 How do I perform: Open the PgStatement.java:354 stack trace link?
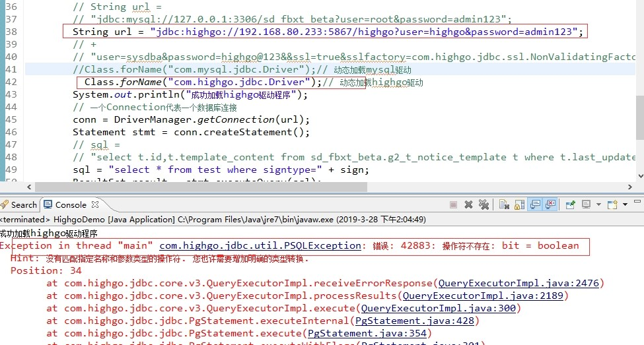(x=367, y=333)
